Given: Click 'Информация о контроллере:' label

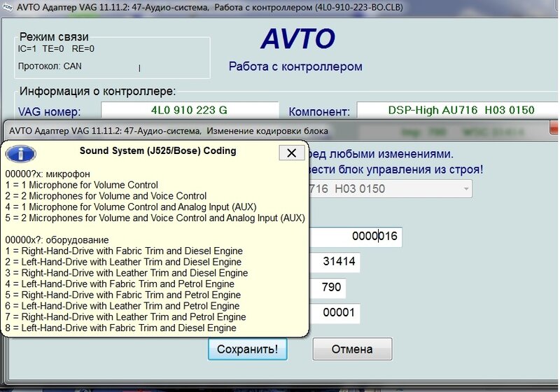Looking at the screenshot, I should [97, 92].
